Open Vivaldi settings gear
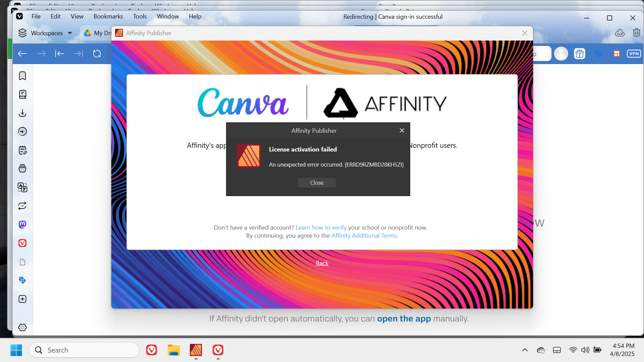This screenshot has width=644, height=362. tap(22, 327)
